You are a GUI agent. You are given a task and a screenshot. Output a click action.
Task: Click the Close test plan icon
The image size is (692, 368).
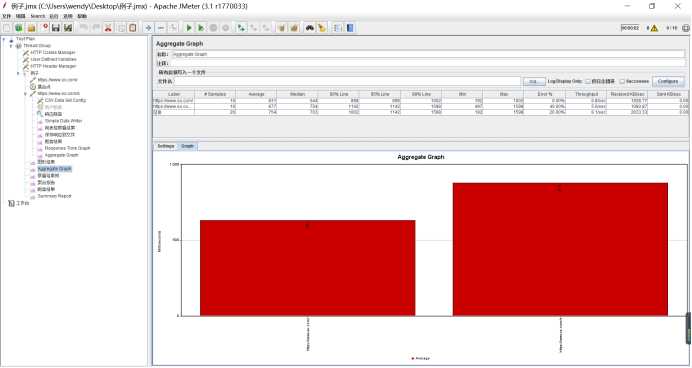click(44, 28)
